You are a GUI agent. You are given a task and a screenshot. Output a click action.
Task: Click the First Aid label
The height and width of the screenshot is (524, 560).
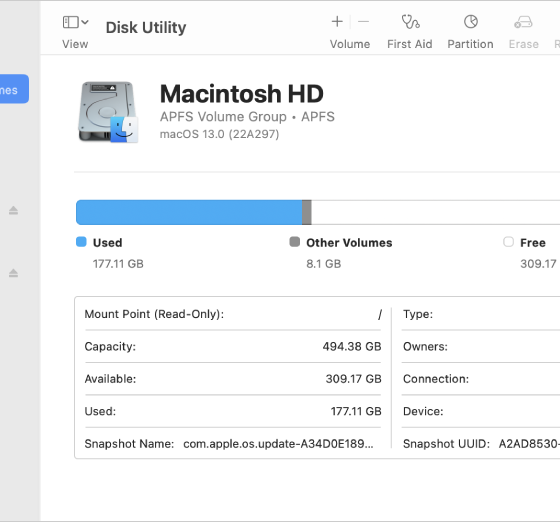[410, 44]
